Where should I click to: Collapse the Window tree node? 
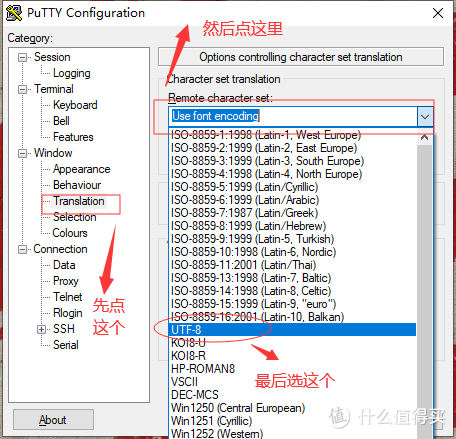(22, 153)
